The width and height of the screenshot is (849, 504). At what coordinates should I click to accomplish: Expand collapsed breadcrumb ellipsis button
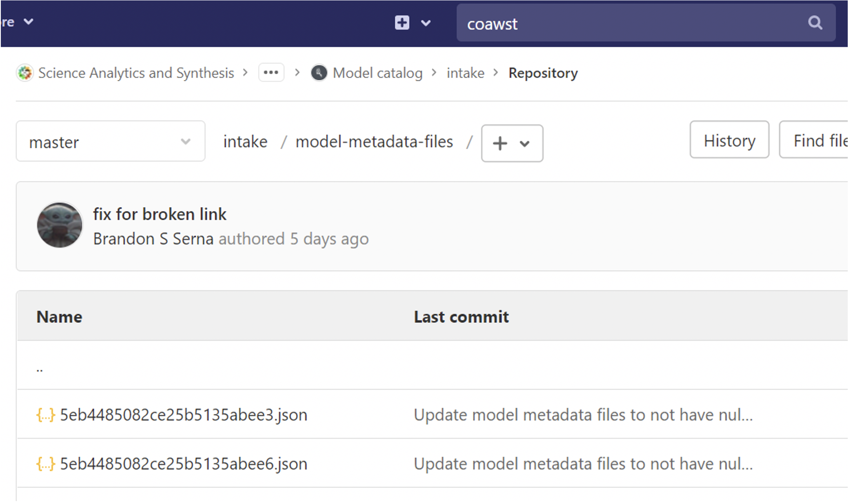pos(271,72)
